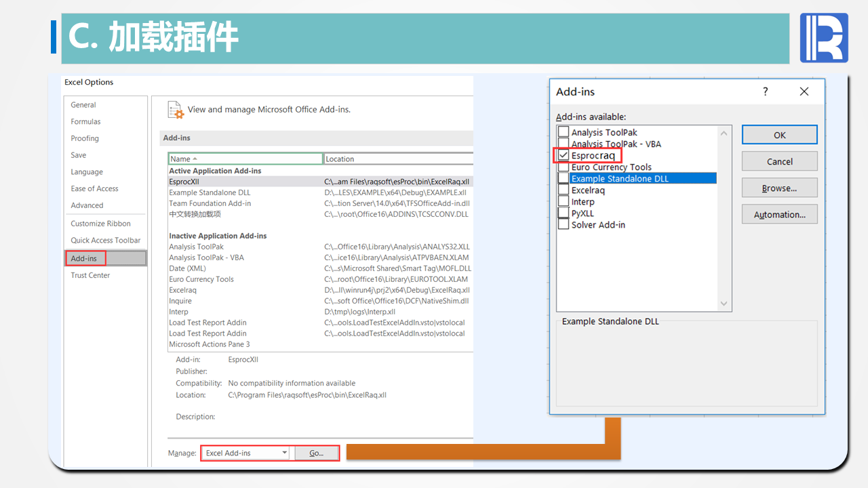Click the Browse button

779,188
